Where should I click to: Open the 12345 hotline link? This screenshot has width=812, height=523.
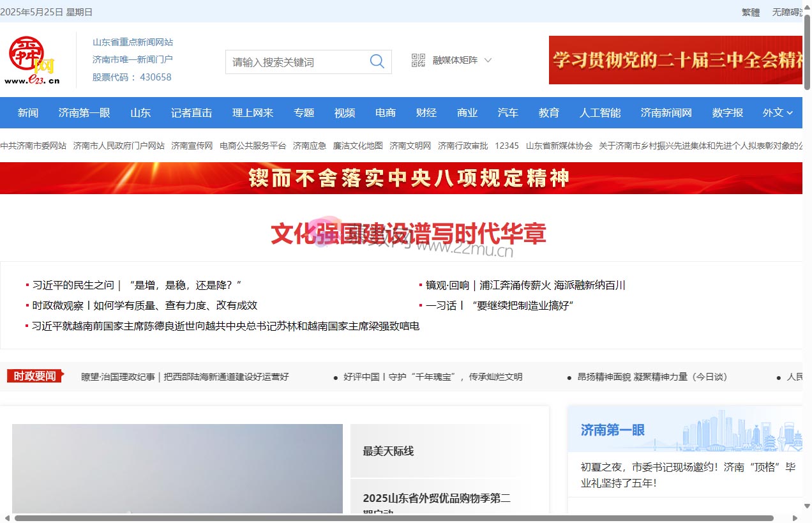click(x=507, y=146)
